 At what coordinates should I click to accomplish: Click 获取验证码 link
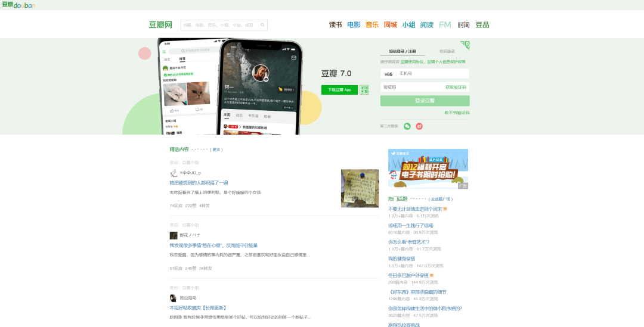pos(456,87)
